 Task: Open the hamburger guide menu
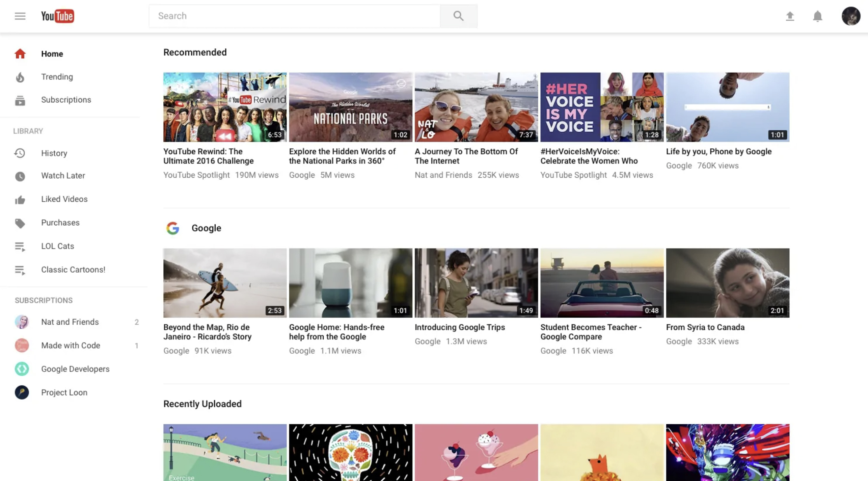[x=20, y=16]
